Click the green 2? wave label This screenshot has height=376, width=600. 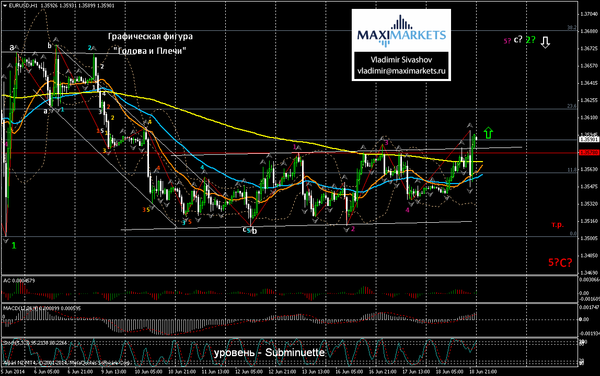(x=530, y=40)
